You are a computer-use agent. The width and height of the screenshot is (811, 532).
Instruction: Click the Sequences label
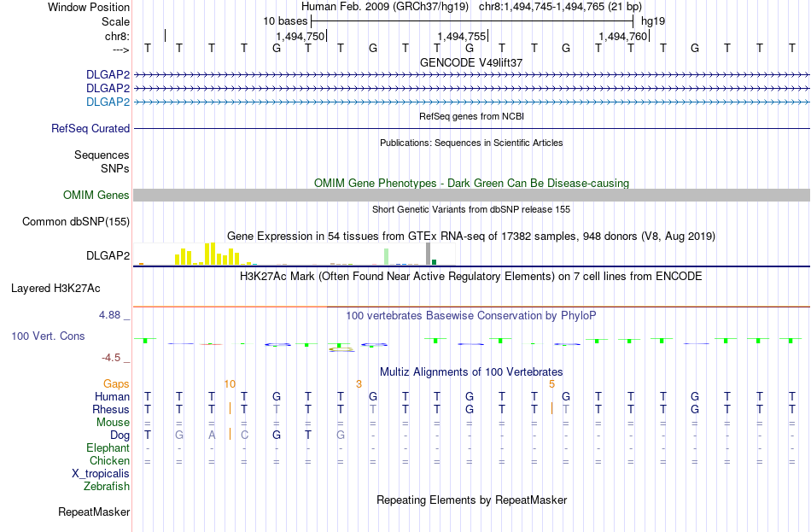tap(102, 155)
